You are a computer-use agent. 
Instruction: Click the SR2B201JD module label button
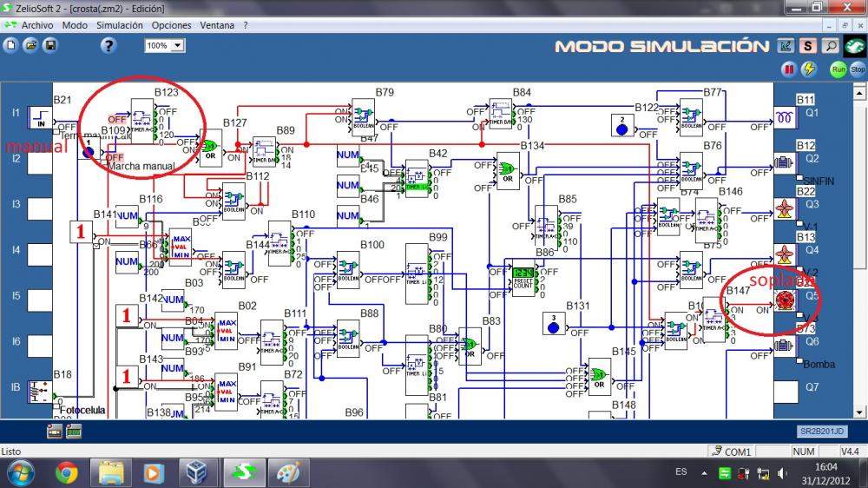pos(822,431)
